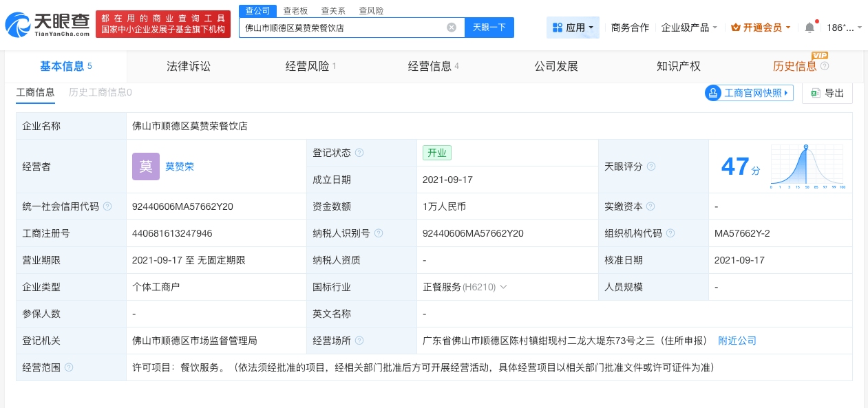Open the 附近公司 link

tap(737, 341)
